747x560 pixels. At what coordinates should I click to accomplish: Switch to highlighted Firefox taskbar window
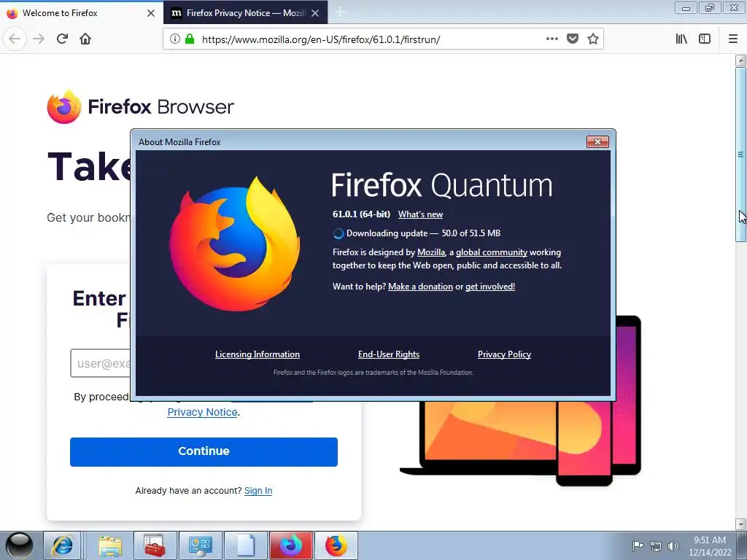(x=291, y=545)
